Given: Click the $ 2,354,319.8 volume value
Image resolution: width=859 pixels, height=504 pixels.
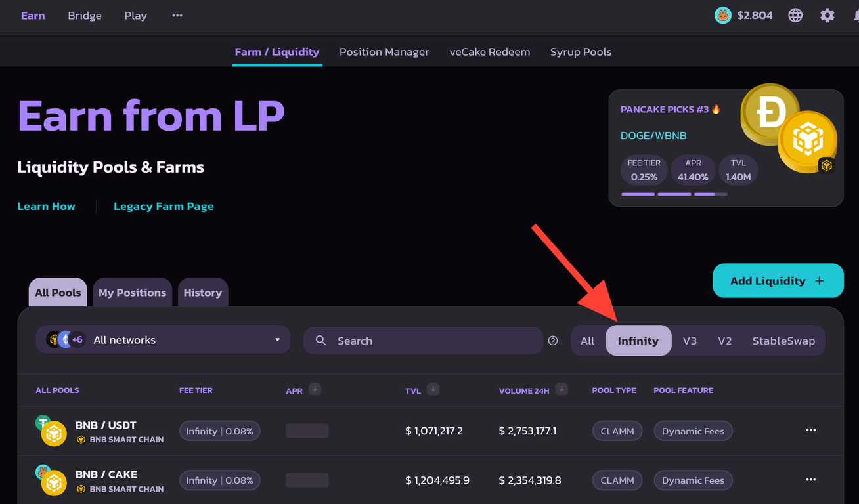Looking at the screenshot, I should [530, 480].
